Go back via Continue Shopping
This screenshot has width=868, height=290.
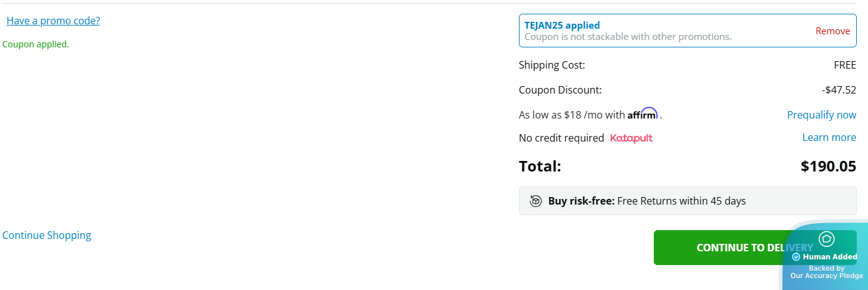tap(47, 235)
